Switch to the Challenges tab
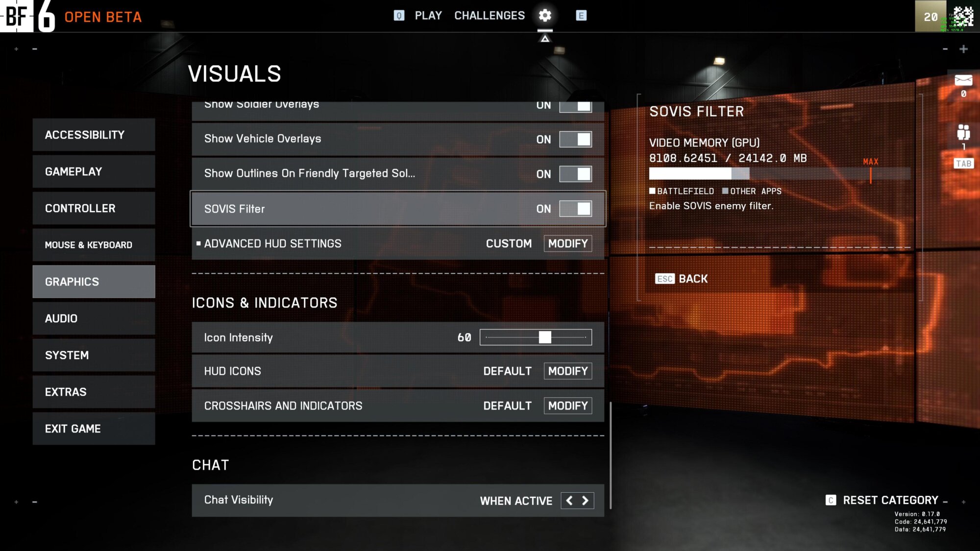Viewport: 980px width, 551px height. (489, 16)
